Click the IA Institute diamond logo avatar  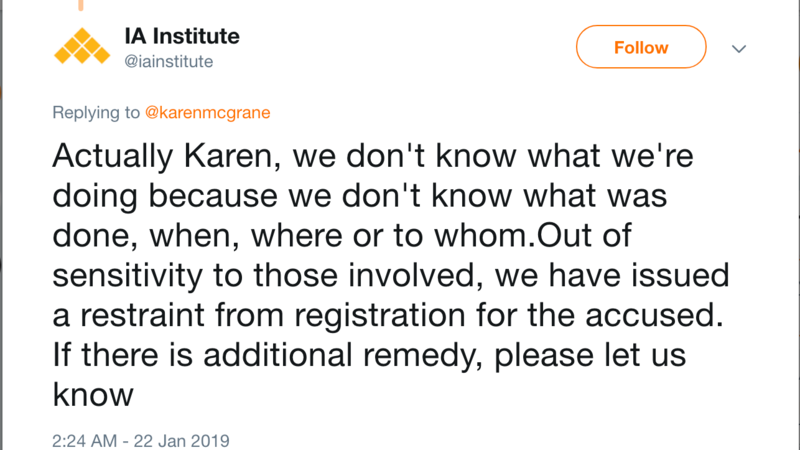[82, 46]
